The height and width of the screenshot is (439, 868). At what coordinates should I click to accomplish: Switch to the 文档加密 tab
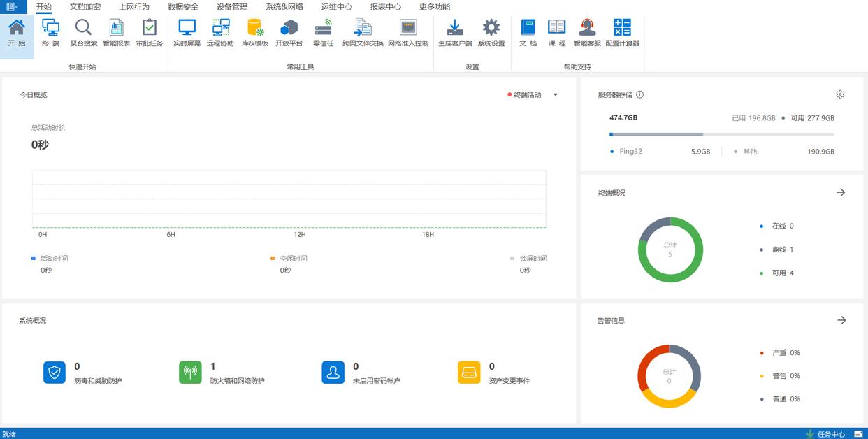[85, 7]
